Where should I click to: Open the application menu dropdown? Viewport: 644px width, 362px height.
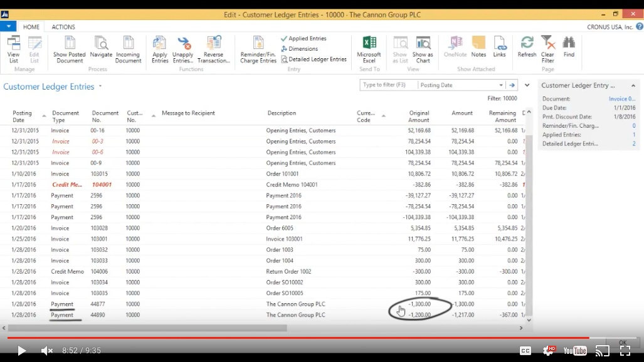coord(8,27)
